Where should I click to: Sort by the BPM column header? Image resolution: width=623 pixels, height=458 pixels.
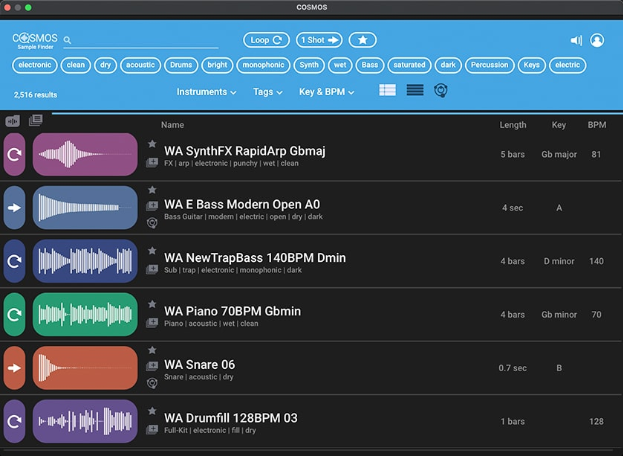pyautogui.click(x=597, y=125)
